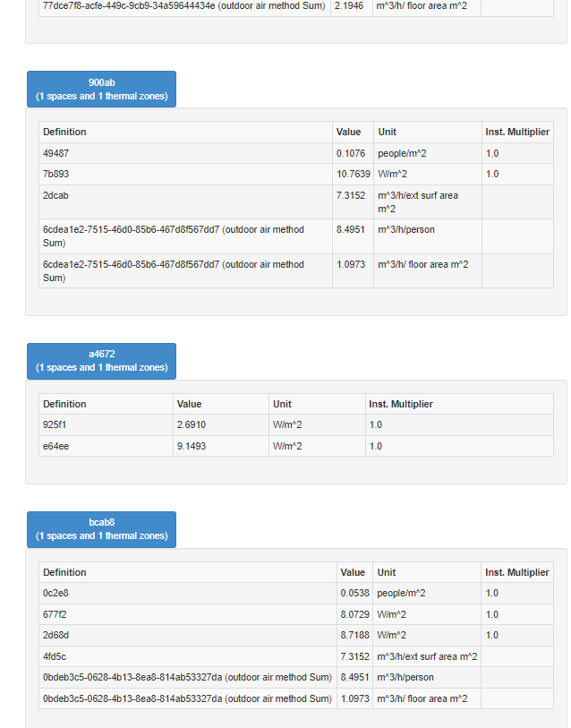Select definition 925f1 in a4672 table
The image size is (571, 728).
107,424
